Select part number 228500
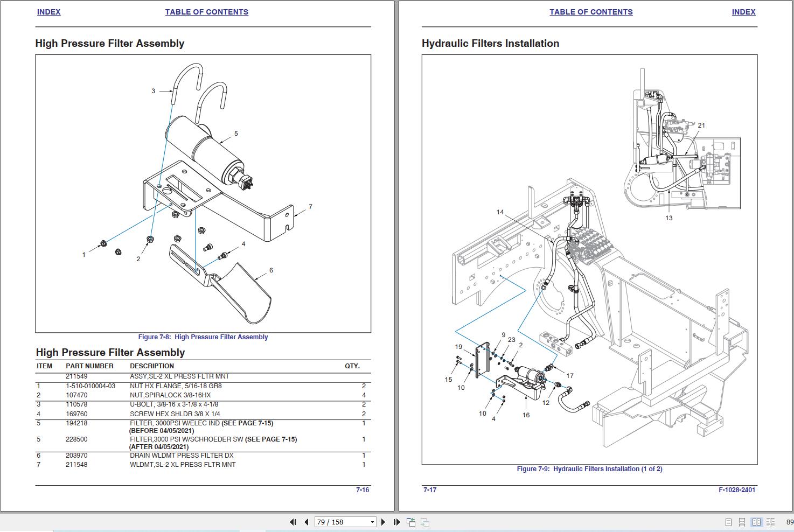The height and width of the screenshot is (532, 794). click(76, 439)
